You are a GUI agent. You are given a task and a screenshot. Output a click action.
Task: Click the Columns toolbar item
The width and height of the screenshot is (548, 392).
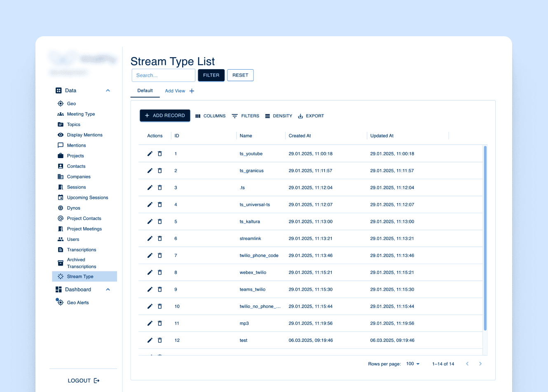pos(210,116)
